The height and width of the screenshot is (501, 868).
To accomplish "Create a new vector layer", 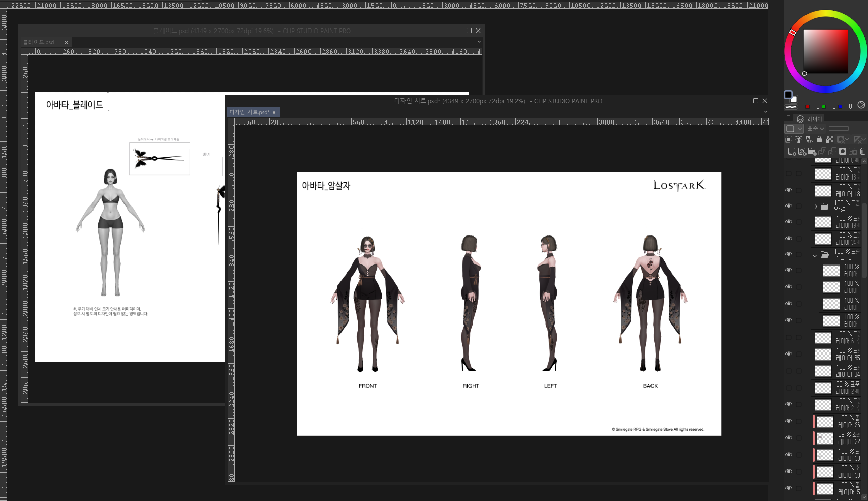I will [802, 152].
